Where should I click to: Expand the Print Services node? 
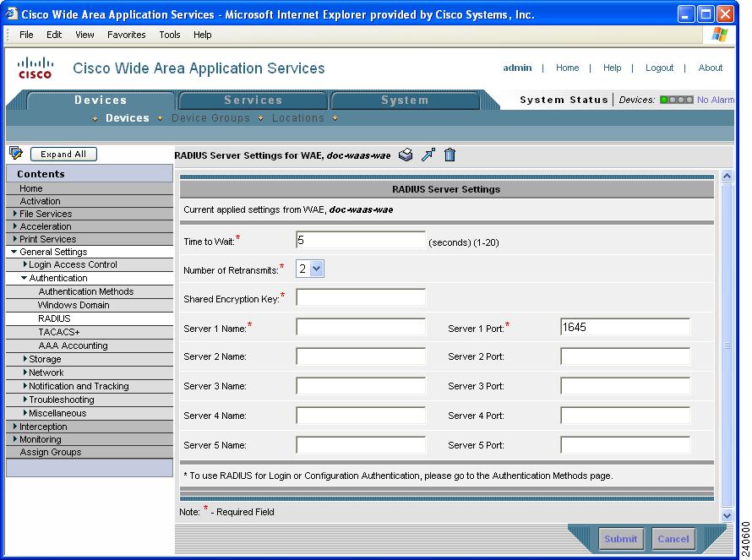(15, 238)
